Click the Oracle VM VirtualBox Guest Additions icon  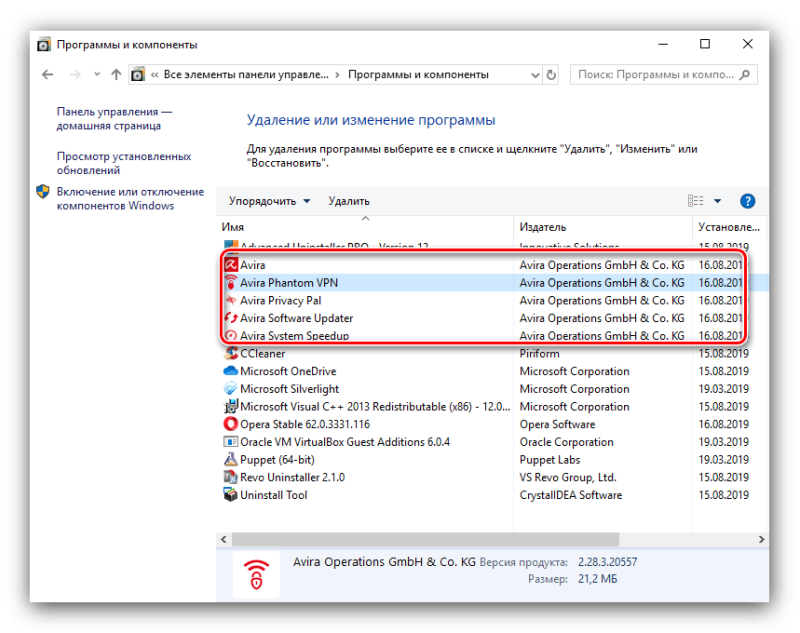(x=231, y=442)
